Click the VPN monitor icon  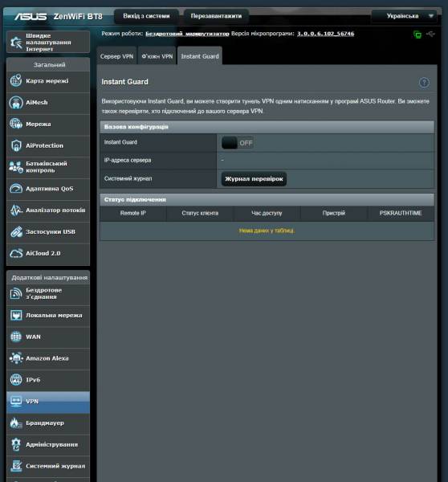pos(16,402)
